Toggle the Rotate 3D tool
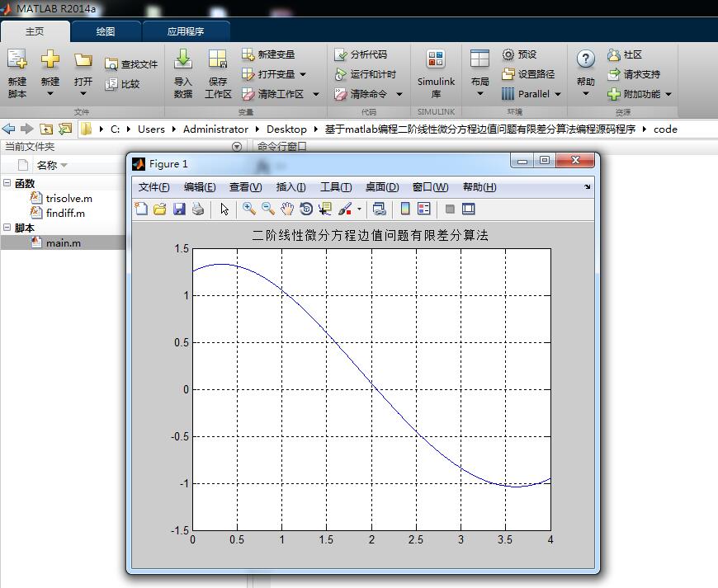The width and height of the screenshot is (718, 588). click(306, 209)
